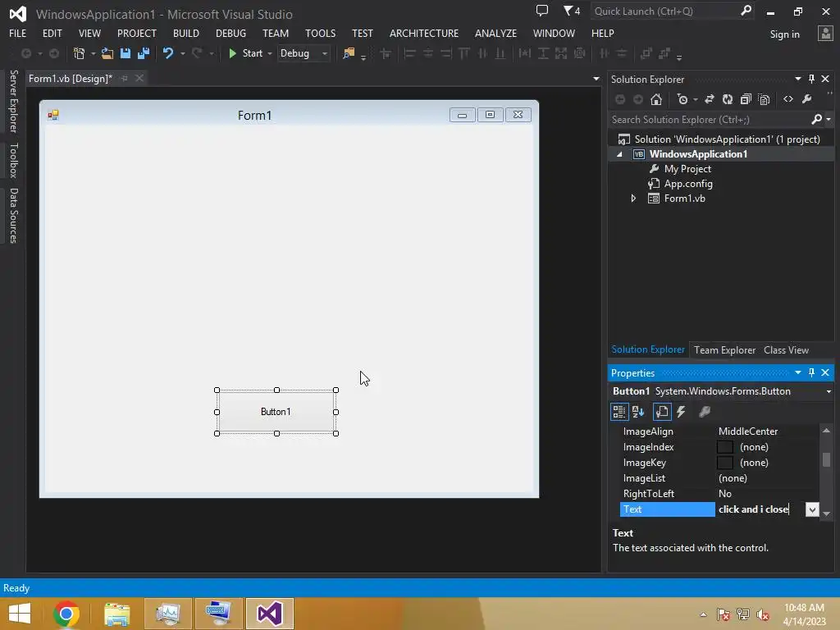This screenshot has width=840, height=630.
Task: Open the notifications flag icon
Action: 571,11
